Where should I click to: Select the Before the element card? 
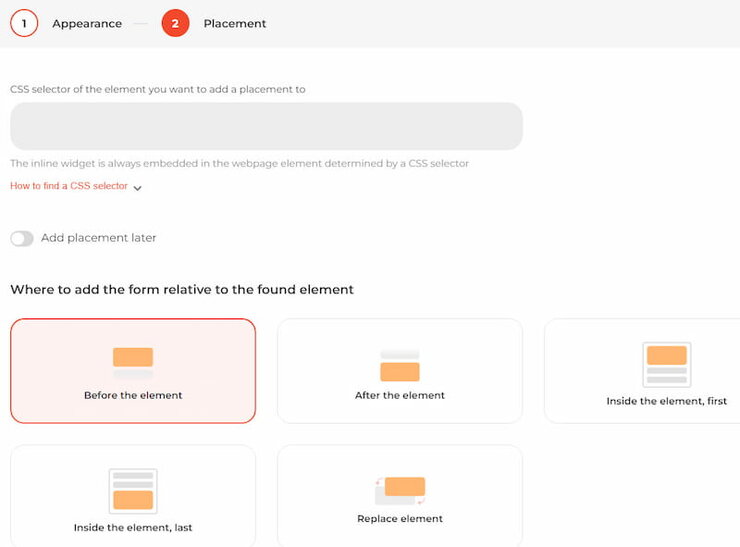point(133,370)
